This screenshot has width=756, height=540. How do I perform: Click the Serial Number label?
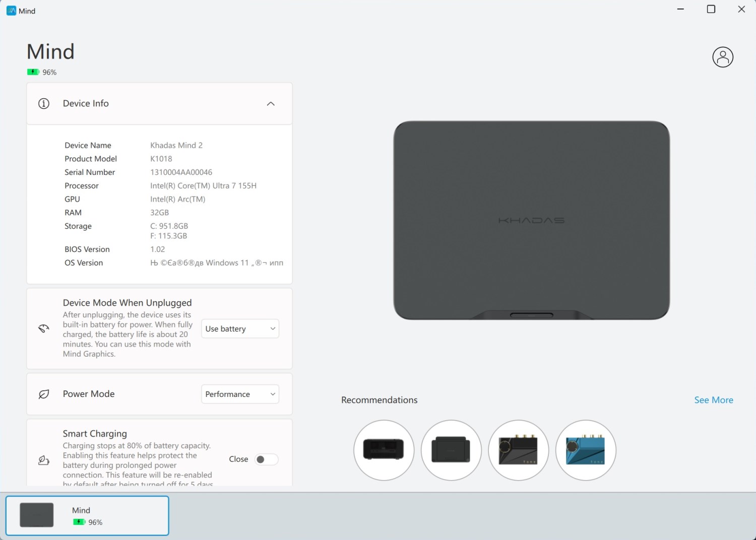coord(90,172)
